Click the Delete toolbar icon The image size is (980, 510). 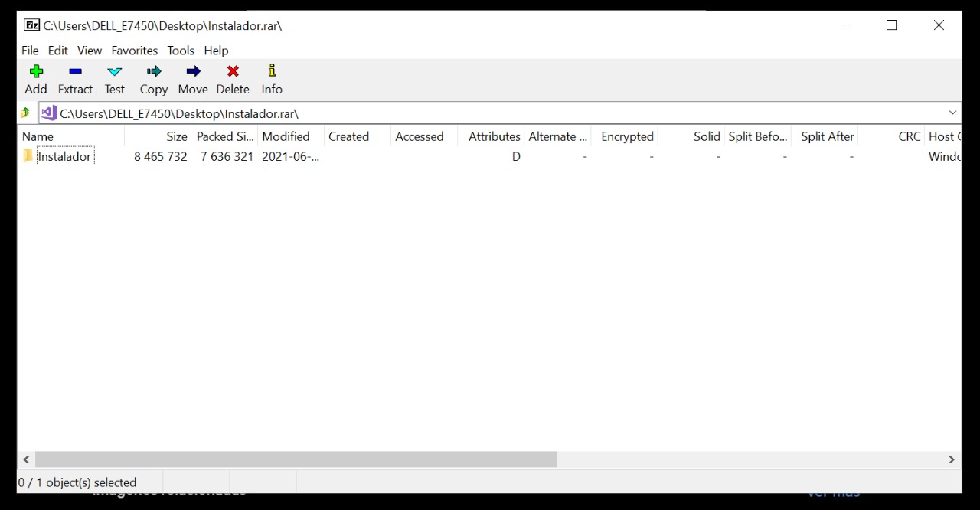tap(232, 79)
